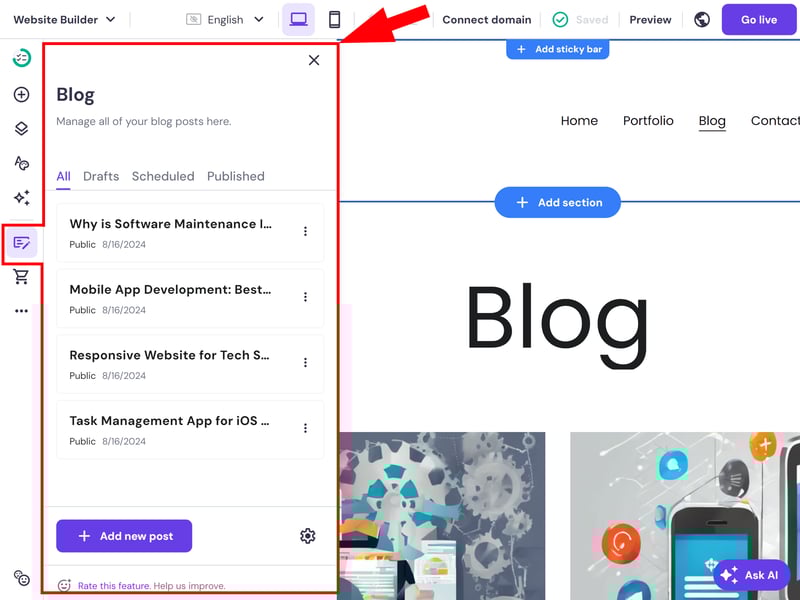Open the Layers icon in left sidebar
Image resolution: width=800 pixels, height=600 pixels.
[21, 129]
